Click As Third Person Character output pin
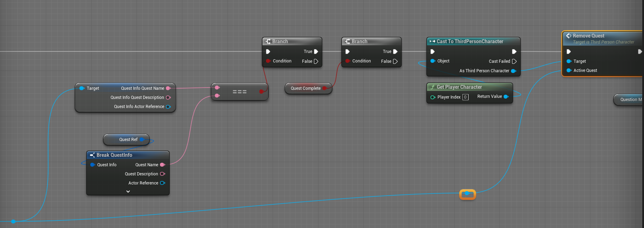 pos(513,71)
